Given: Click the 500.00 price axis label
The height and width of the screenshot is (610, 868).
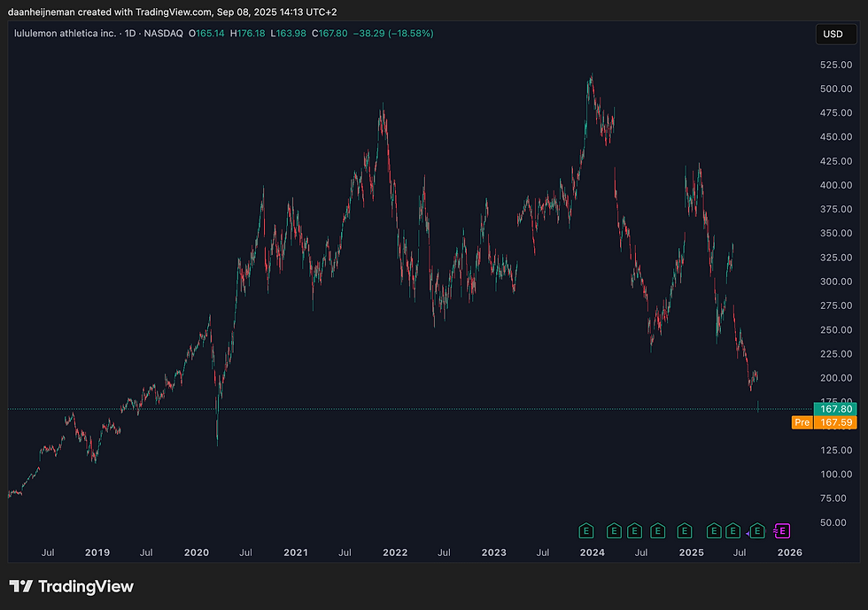Looking at the screenshot, I should point(836,89).
